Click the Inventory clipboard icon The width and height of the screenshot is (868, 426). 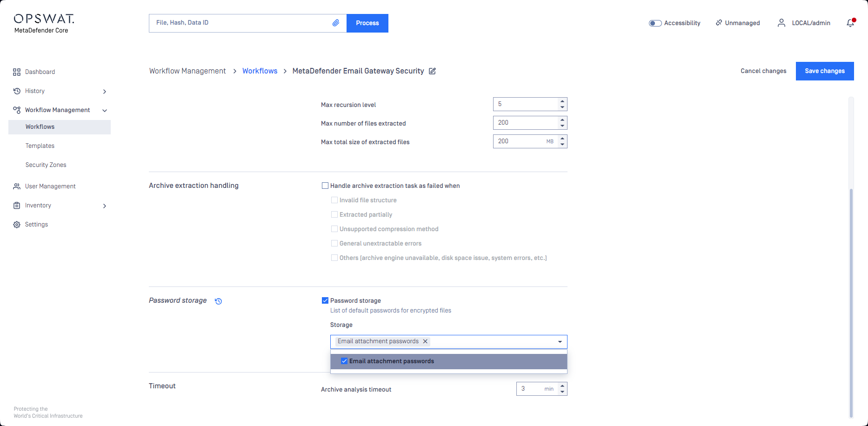point(17,206)
